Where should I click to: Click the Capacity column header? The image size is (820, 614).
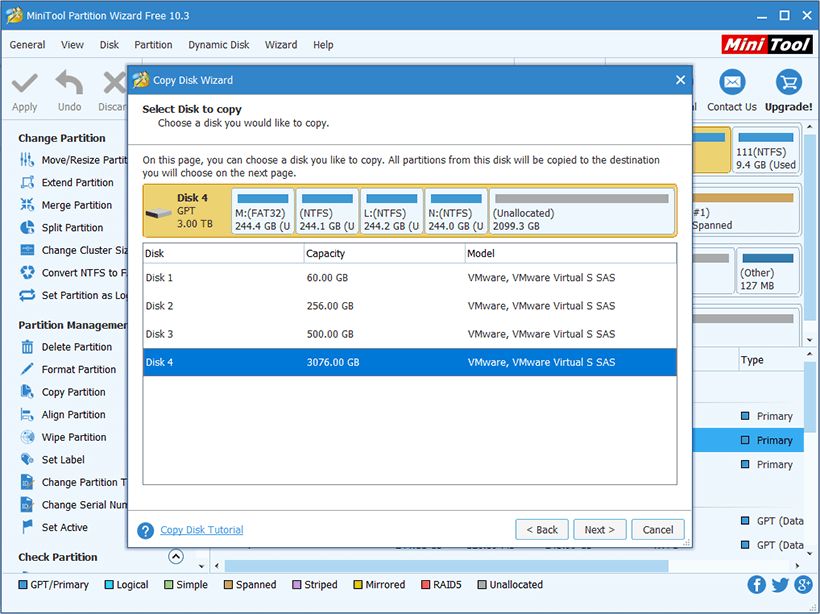(x=384, y=254)
